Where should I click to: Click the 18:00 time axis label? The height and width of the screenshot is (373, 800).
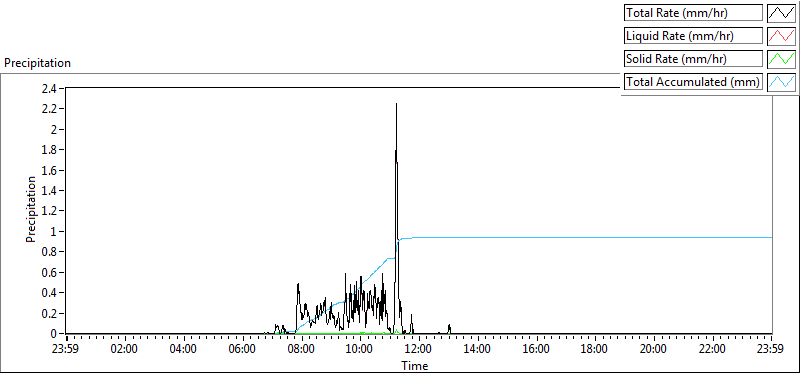click(595, 350)
